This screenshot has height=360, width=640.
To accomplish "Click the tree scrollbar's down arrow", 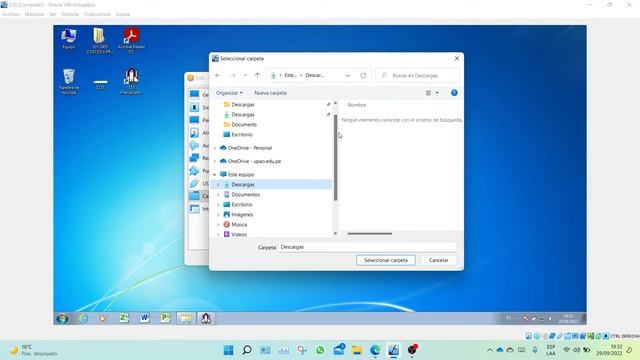I will coord(336,234).
